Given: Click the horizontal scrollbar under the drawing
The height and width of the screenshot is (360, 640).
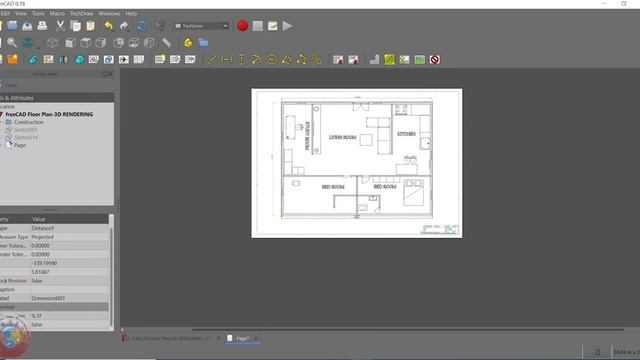Looking at the screenshot, I should click(x=408, y=329).
